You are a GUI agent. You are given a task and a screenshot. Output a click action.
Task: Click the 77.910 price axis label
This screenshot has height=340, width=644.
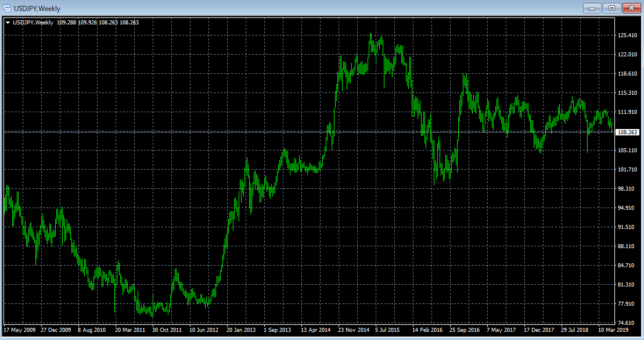point(626,304)
